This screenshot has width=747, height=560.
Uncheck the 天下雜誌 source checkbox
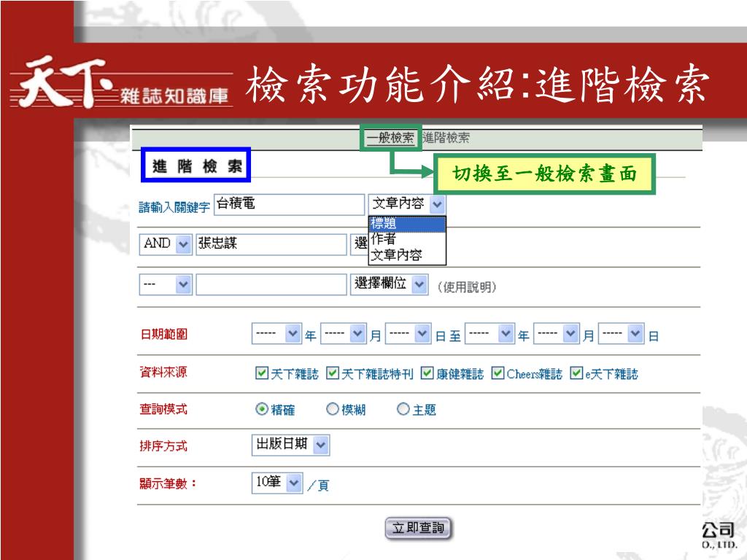(261, 373)
